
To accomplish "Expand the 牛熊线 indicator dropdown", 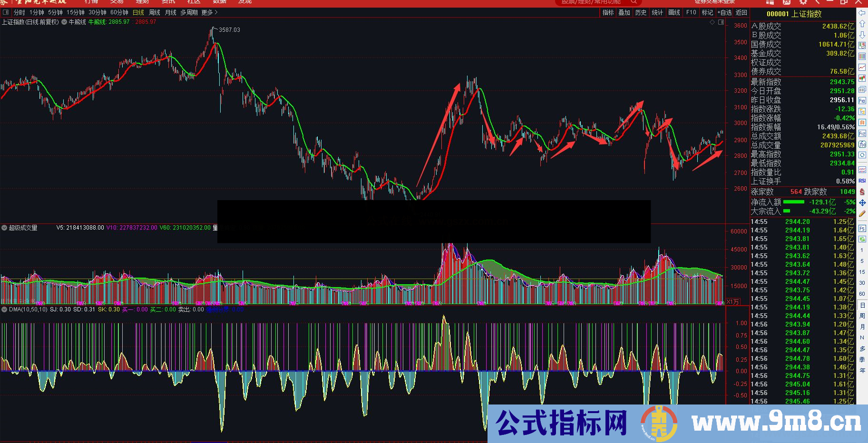I will tap(64, 22).
